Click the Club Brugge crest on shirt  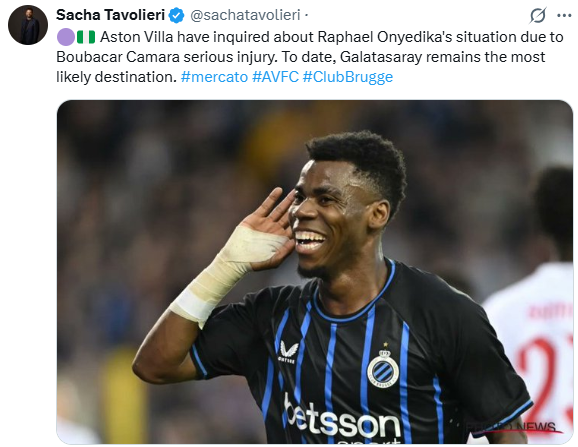tap(383, 369)
